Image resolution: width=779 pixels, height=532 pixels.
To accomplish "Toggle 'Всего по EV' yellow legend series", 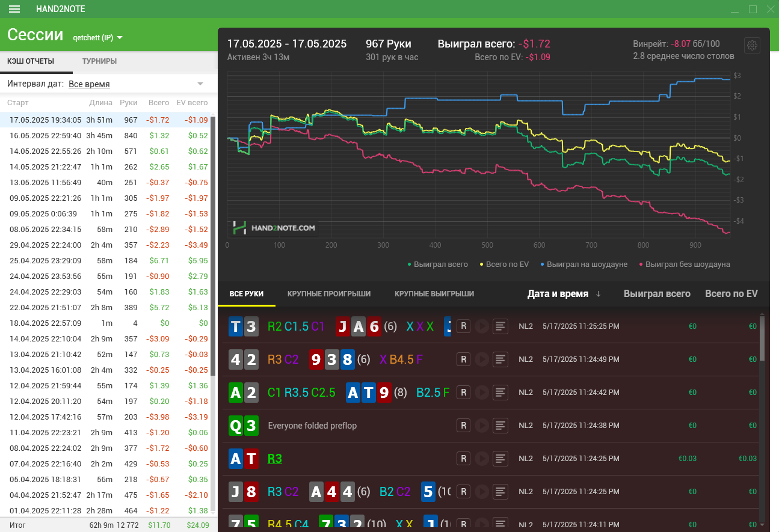I will (504, 264).
